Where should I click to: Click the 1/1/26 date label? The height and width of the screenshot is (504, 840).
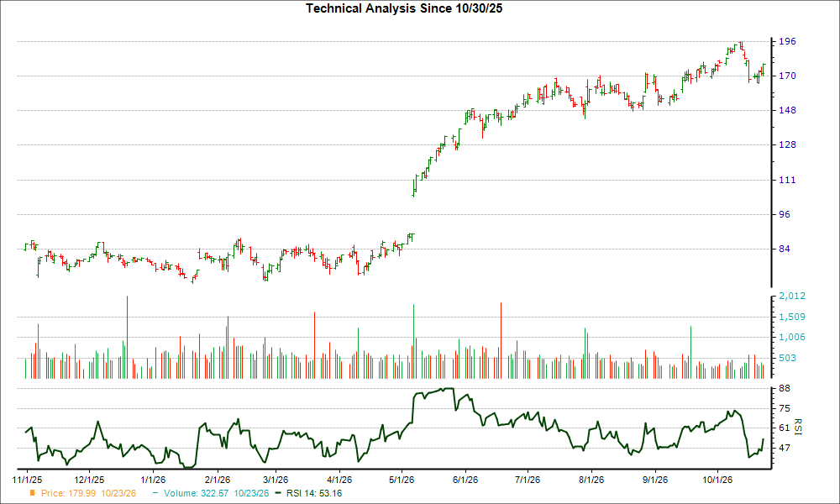pyautogui.click(x=153, y=480)
